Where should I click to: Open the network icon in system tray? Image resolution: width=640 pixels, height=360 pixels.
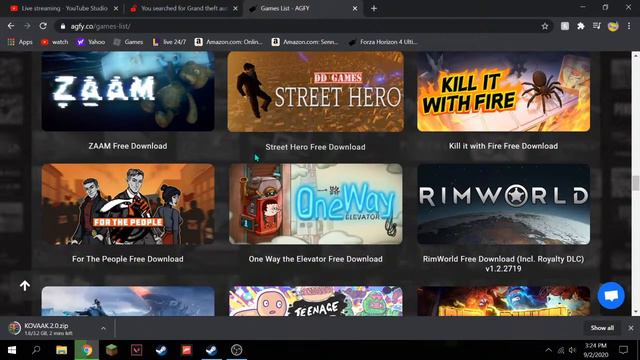coord(561,350)
